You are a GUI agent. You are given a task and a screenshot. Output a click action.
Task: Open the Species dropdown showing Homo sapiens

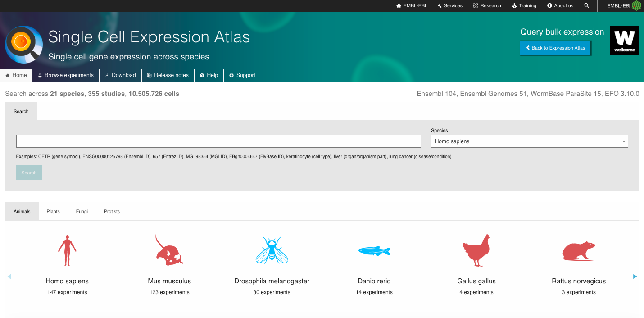coord(529,141)
